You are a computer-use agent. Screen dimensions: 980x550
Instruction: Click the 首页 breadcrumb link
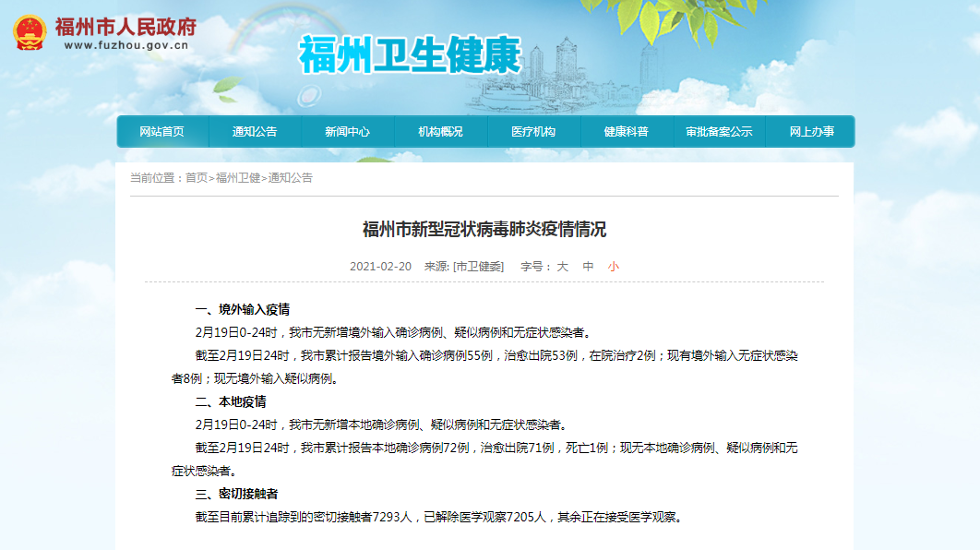coord(197,178)
